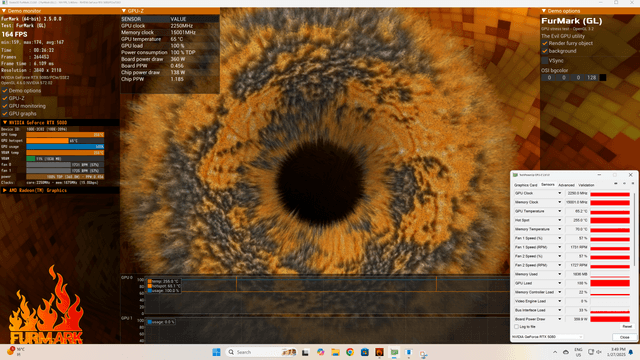Click the Close button in GPU-Z
This screenshot has width=640, height=360.
click(624, 337)
